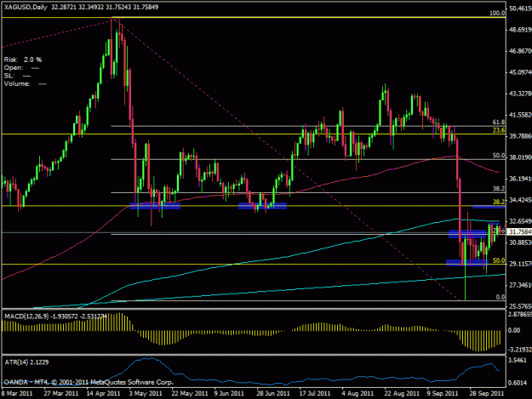
Task: Click the 41.5582 price axis value
Action: coord(520,115)
